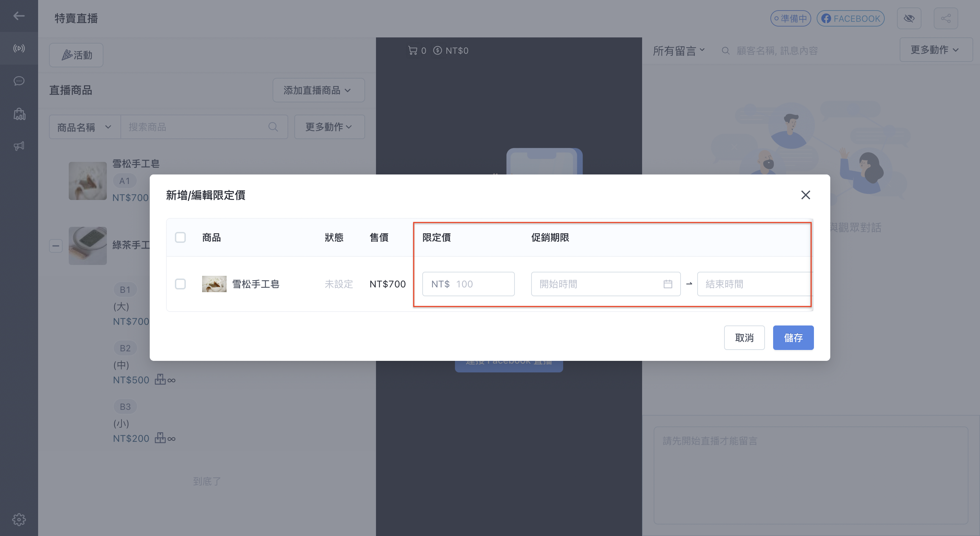Click the 促銷期限 column header
The height and width of the screenshot is (536, 980).
pyautogui.click(x=550, y=237)
